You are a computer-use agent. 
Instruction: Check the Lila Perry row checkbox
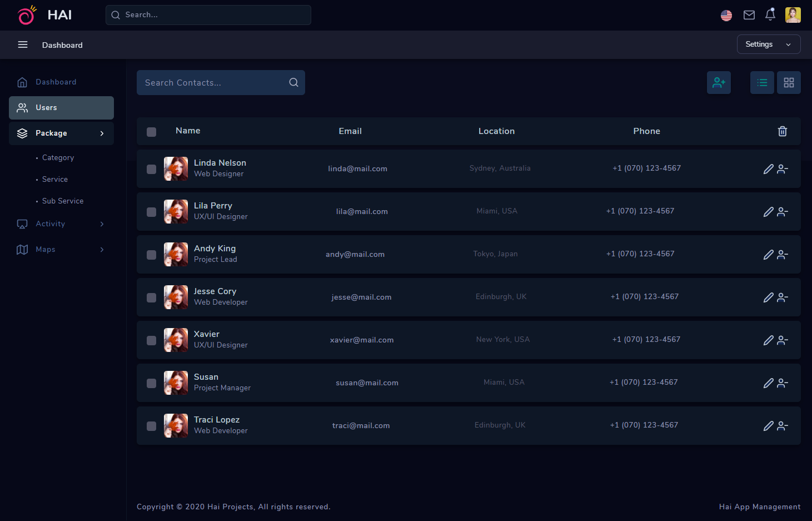pyautogui.click(x=151, y=212)
